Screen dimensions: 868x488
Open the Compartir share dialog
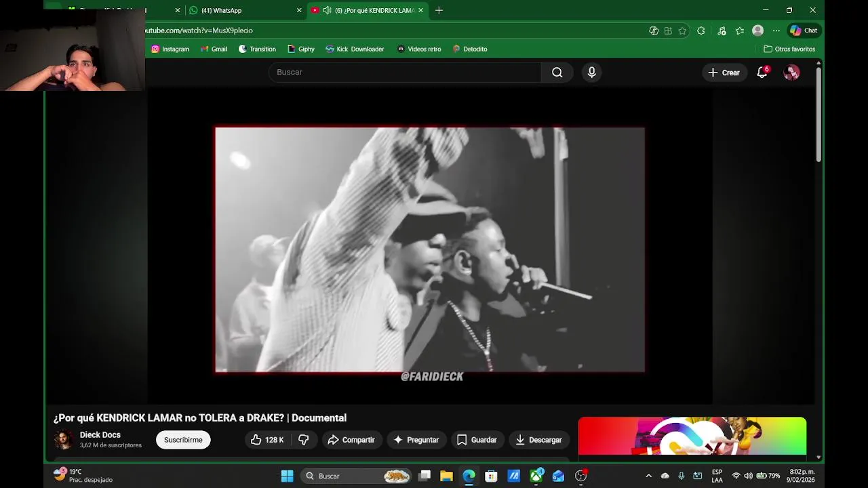[x=351, y=440]
